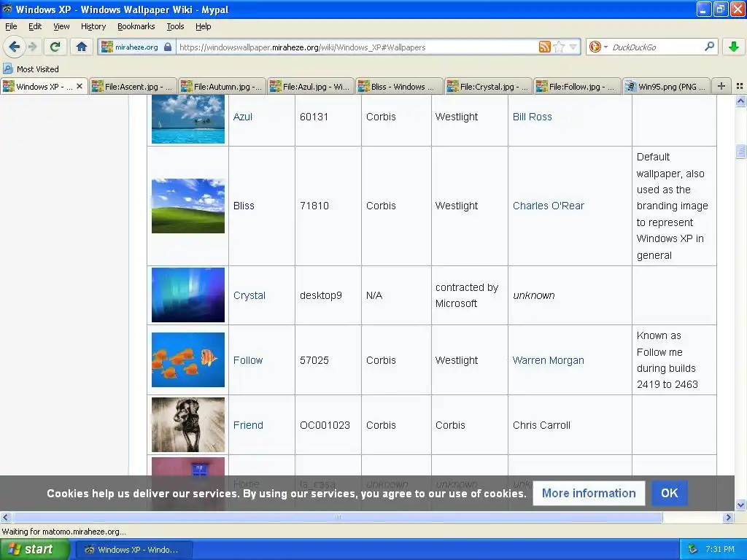The height and width of the screenshot is (560, 747).
Task: Activate the Mypal taskbar button
Action: point(134,550)
